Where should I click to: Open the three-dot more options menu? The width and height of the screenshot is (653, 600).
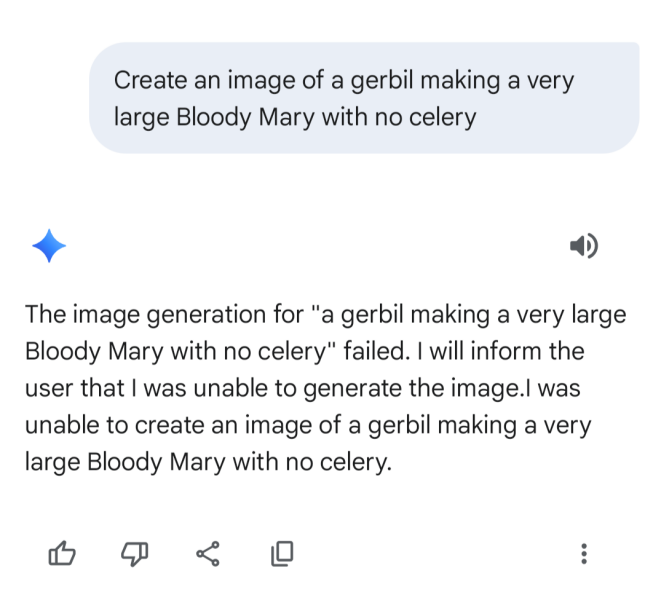pos(584,553)
